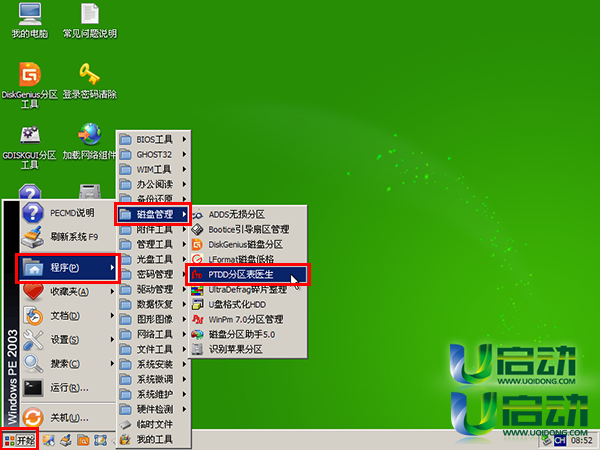The image size is (600, 450).
Task: Open the 数据恢复 submenu folder
Action: click(x=153, y=304)
